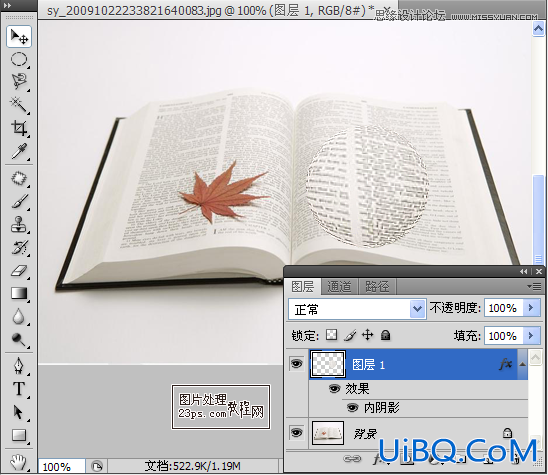Screen dimensions: 548x475
Task: Select the History Brush tool
Action: coord(19,247)
